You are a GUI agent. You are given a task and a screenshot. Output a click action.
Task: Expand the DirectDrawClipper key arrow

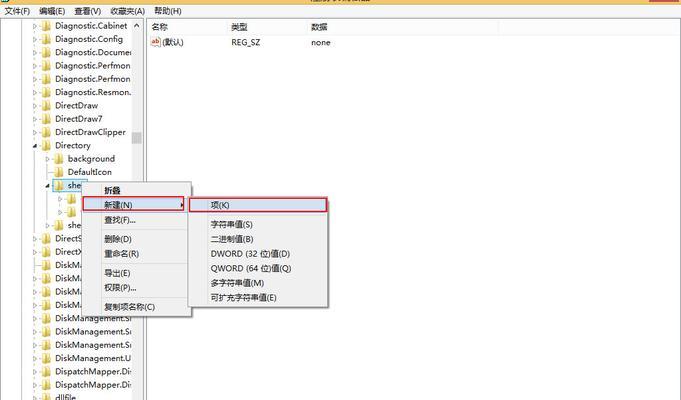coord(35,132)
